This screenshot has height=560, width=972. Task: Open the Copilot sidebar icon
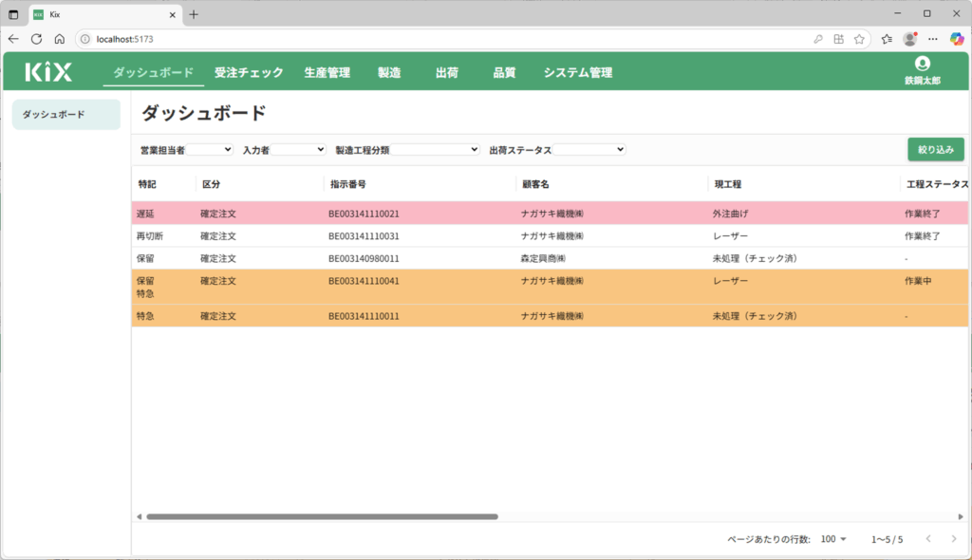[957, 39]
